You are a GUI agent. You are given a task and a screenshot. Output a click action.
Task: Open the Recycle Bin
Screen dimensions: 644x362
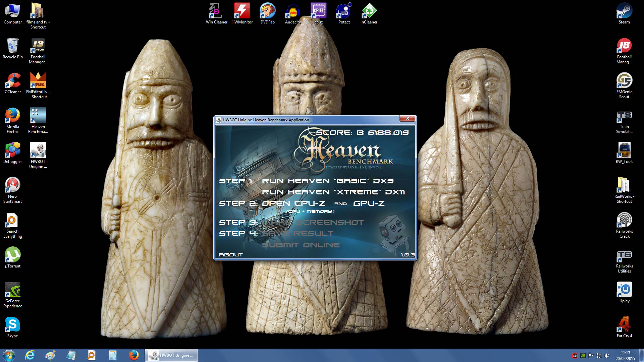tap(13, 48)
